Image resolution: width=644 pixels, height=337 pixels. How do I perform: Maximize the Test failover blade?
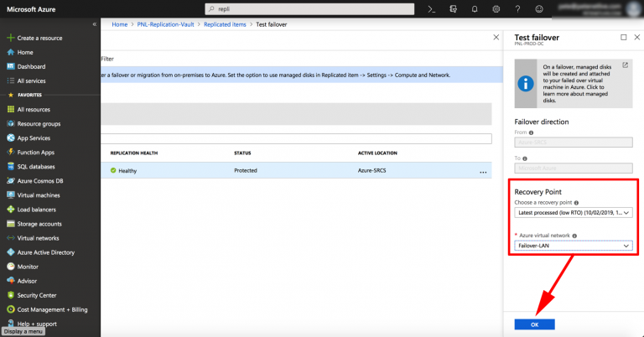tap(624, 38)
